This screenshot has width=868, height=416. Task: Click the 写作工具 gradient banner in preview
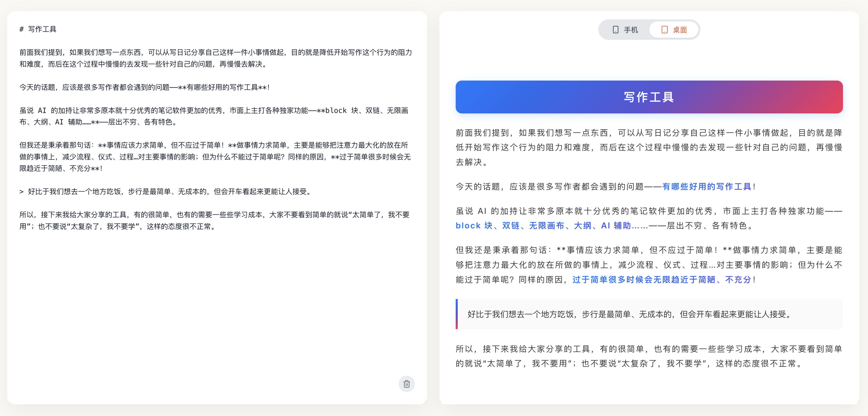click(649, 97)
